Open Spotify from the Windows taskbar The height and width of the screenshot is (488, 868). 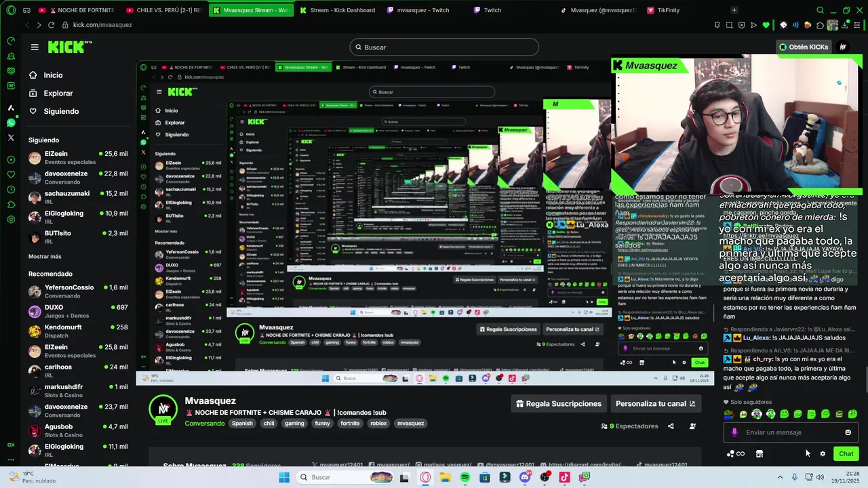[x=465, y=477]
